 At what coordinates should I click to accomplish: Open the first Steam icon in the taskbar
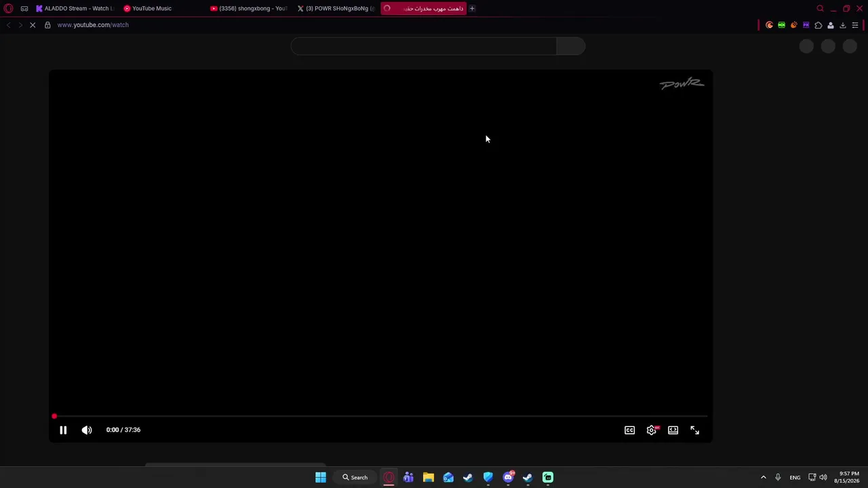click(x=468, y=477)
